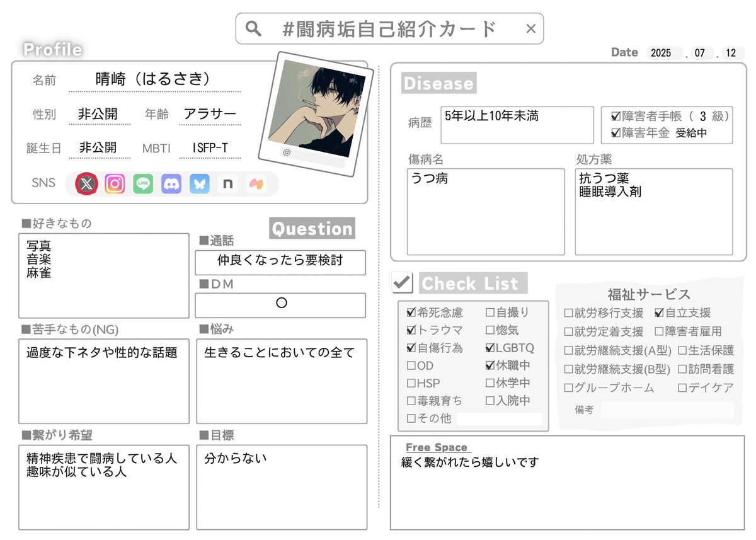Viewport: 756px width, 540px height.
Task: Toggle the LGBTQ checkbox
Action: coord(490,347)
